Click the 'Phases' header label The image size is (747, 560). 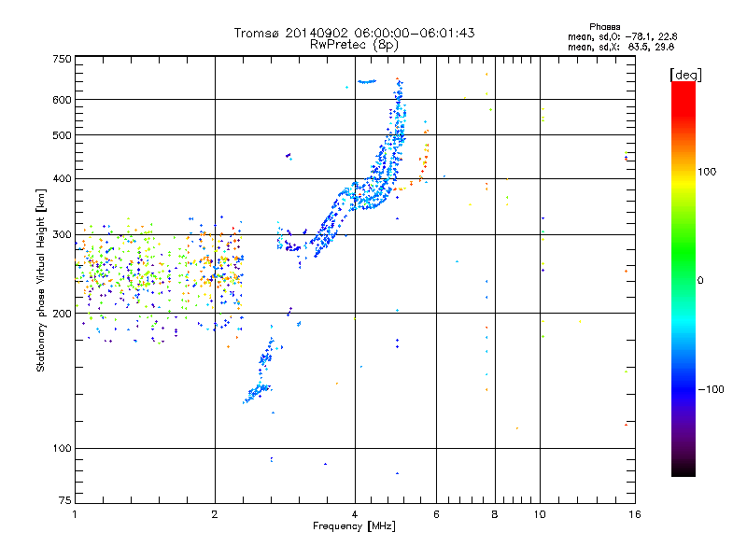[x=604, y=27]
